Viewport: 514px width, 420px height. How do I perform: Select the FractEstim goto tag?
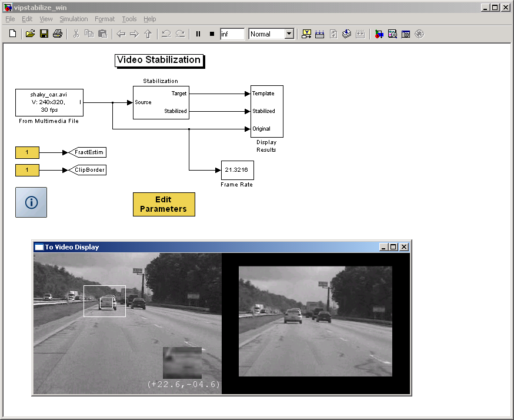coord(88,152)
